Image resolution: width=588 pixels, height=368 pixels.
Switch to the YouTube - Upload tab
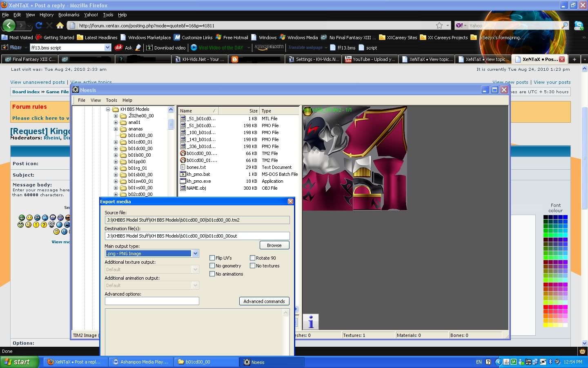point(370,59)
